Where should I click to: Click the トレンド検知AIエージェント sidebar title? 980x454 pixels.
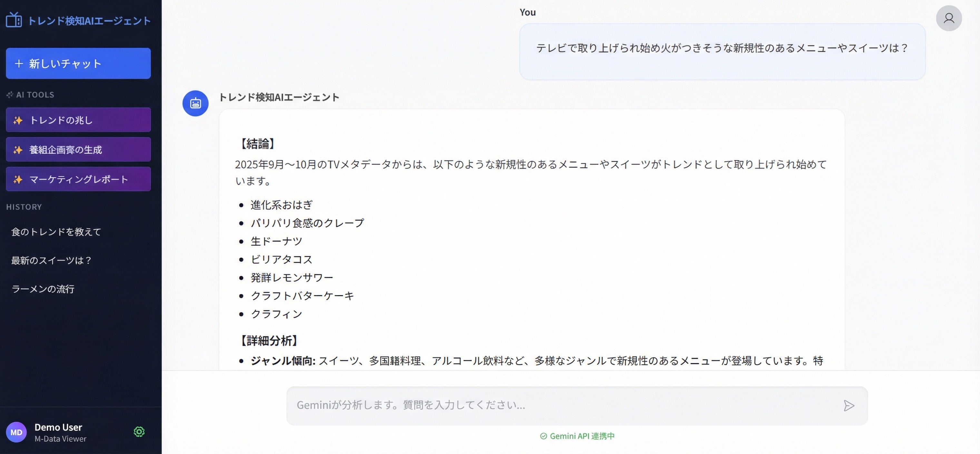89,21
